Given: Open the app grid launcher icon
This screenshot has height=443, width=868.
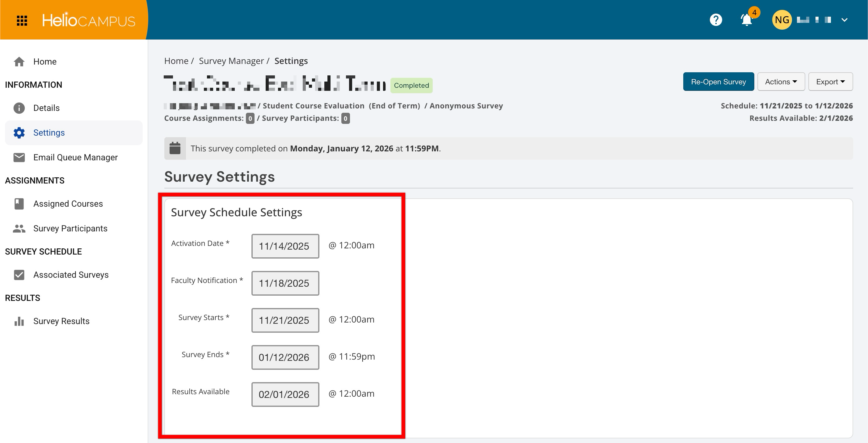Looking at the screenshot, I should point(22,21).
